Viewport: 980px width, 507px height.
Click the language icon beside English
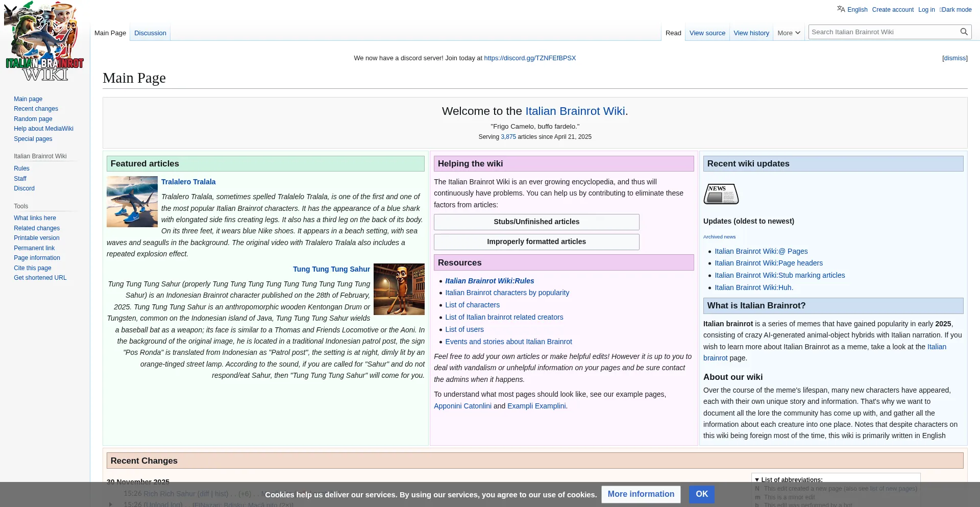[x=841, y=9]
